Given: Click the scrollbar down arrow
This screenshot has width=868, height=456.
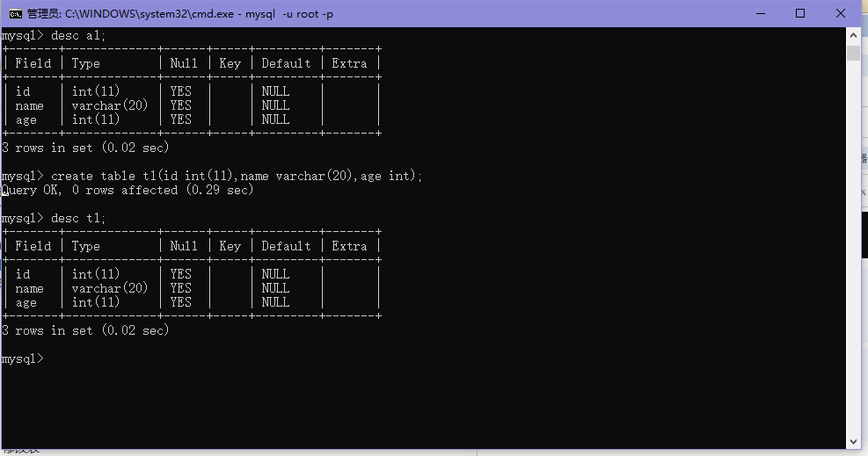Looking at the screenshot, I should click(853, 441).
